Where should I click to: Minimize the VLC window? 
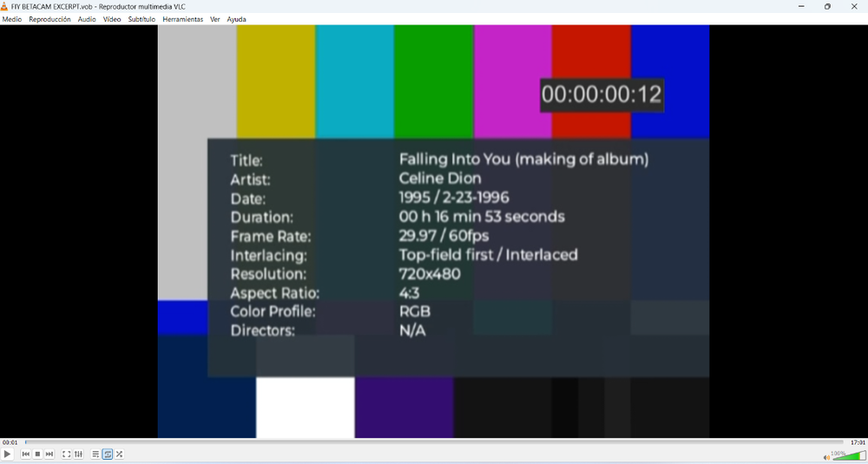(801, 7)
